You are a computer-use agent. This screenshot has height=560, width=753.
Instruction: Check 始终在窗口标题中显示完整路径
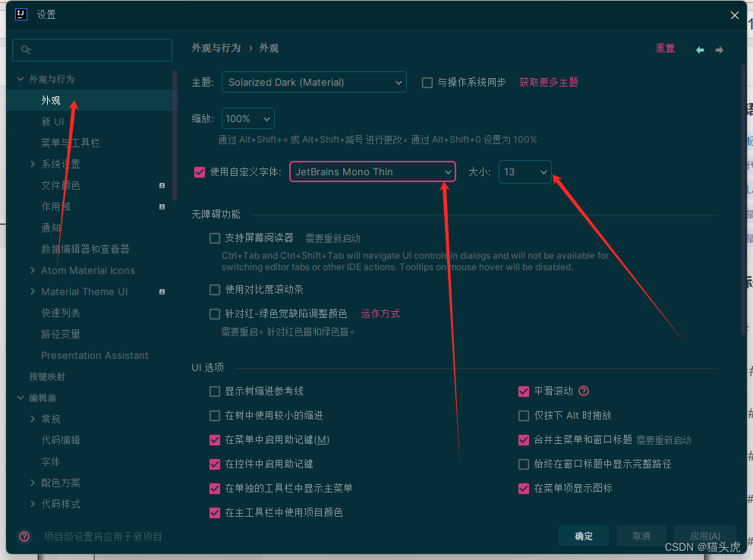(x=524, y=464)
